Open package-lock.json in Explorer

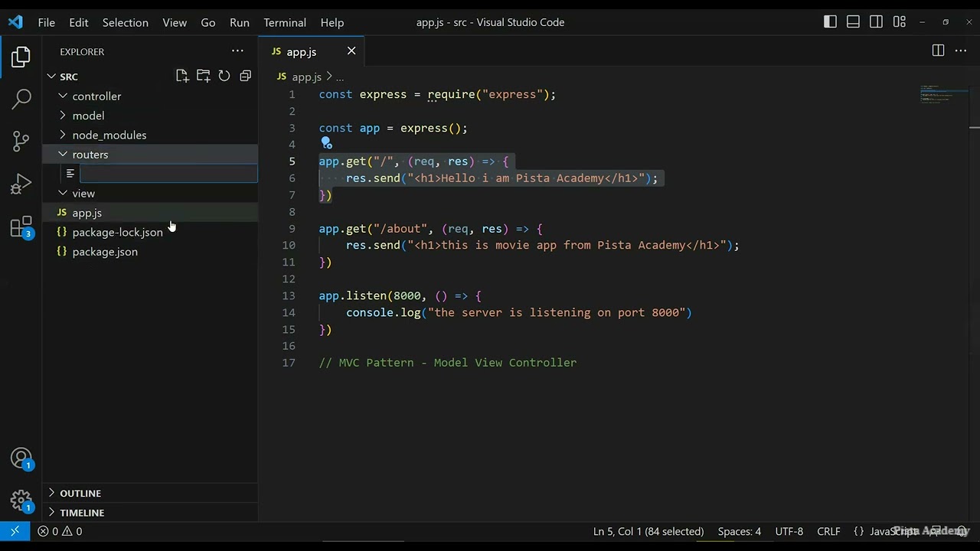pos(150,232)
